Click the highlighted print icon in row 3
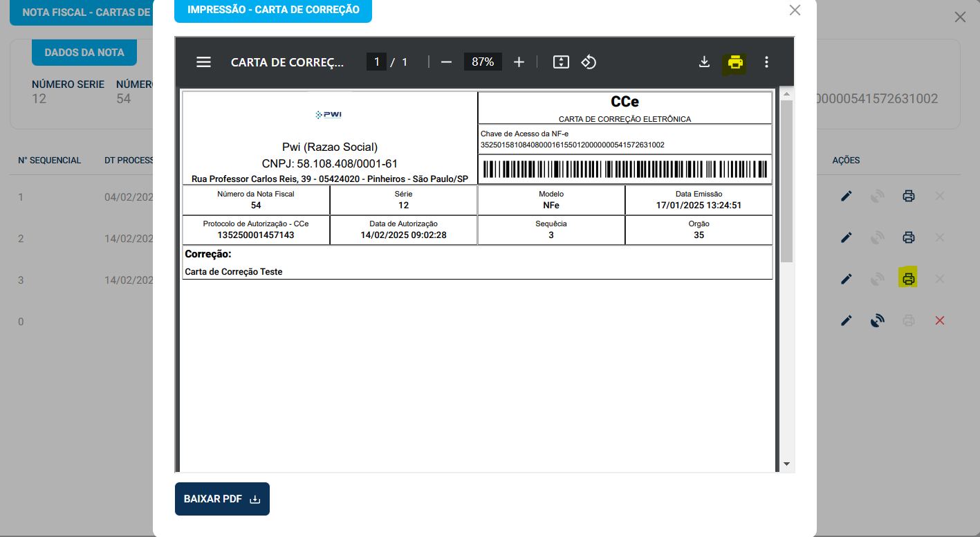 (x=909, y=279)
